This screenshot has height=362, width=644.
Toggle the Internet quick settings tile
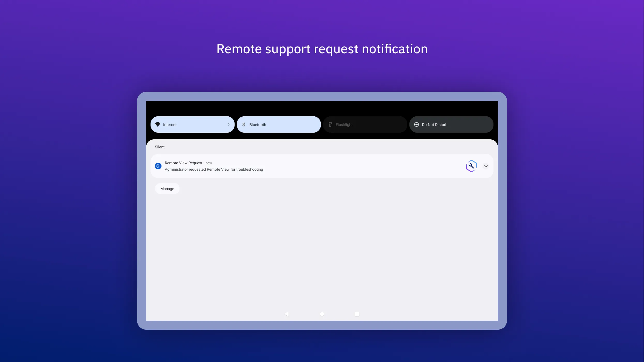pyautogui.click(x=192, y=124)
